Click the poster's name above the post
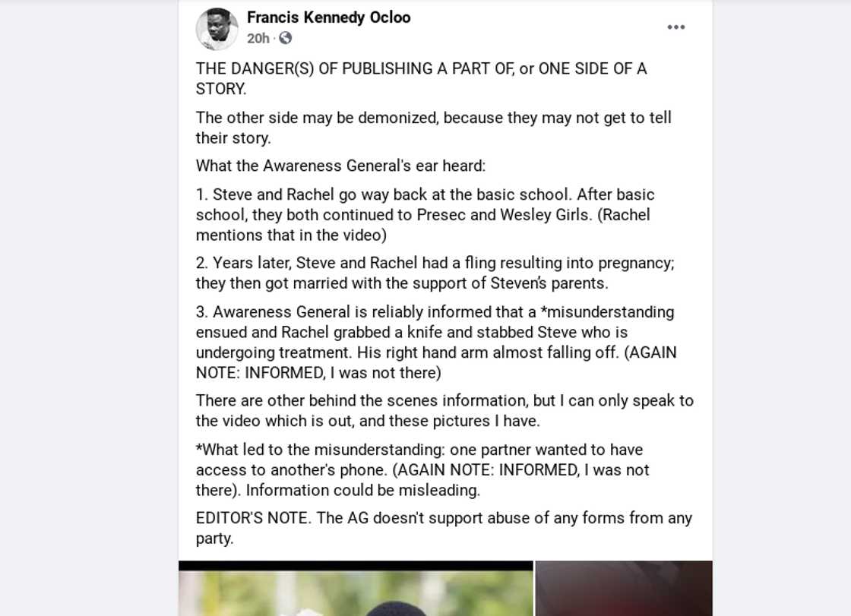 [x=328, y=17]
